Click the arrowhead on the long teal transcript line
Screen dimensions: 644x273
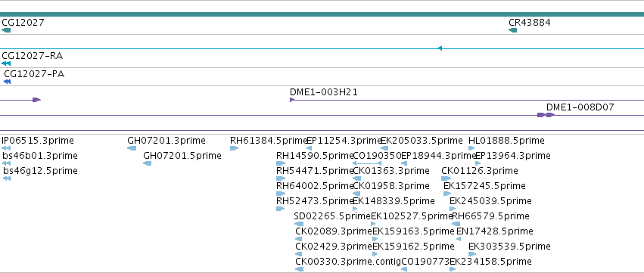click(x=440, y=48)
